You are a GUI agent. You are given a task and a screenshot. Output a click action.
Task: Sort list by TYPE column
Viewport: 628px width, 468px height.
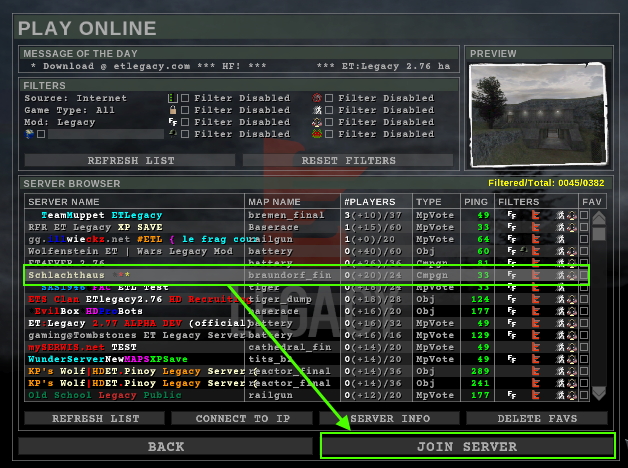(x=437, y=202)
